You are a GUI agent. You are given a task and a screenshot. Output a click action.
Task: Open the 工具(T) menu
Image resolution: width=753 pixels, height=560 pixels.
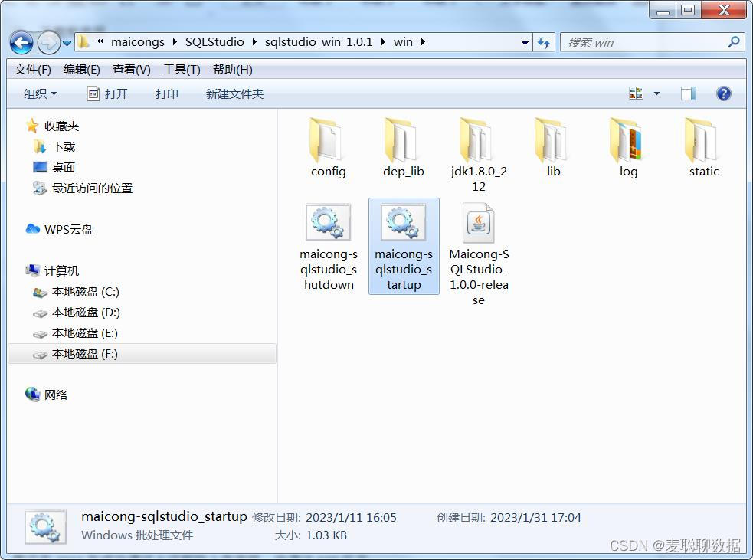[x=182, y=70]
